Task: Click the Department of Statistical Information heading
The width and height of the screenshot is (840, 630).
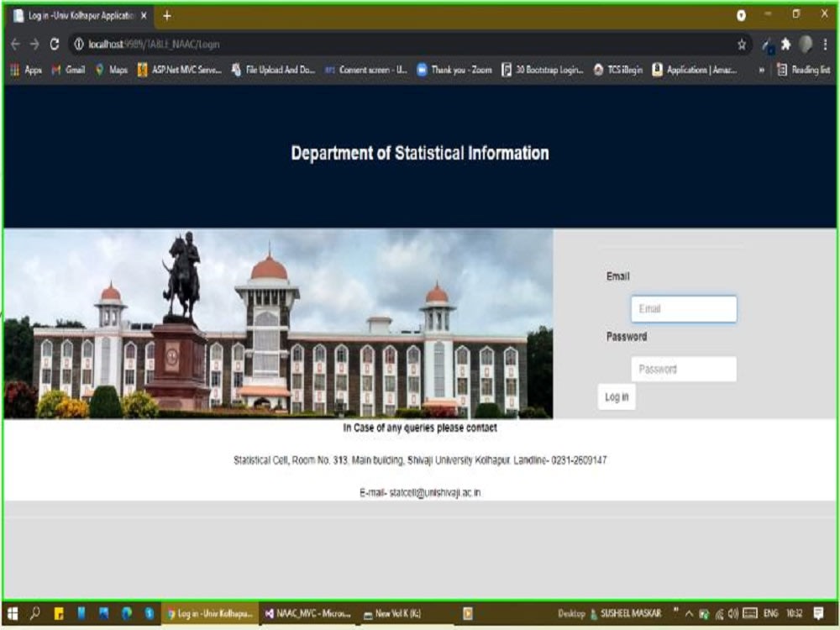Action: [x=420, y=153]
